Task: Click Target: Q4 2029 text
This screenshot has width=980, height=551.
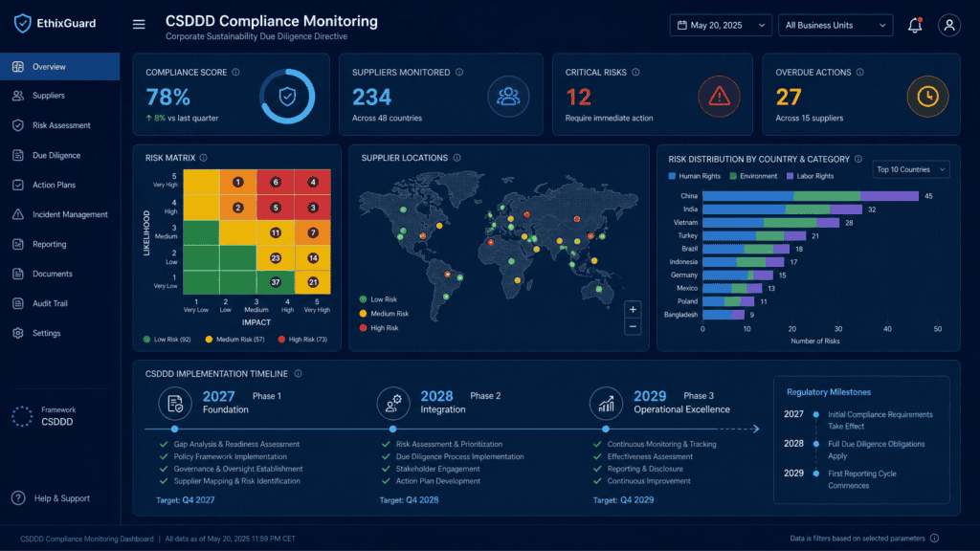Action: click(x=623, y=499)
